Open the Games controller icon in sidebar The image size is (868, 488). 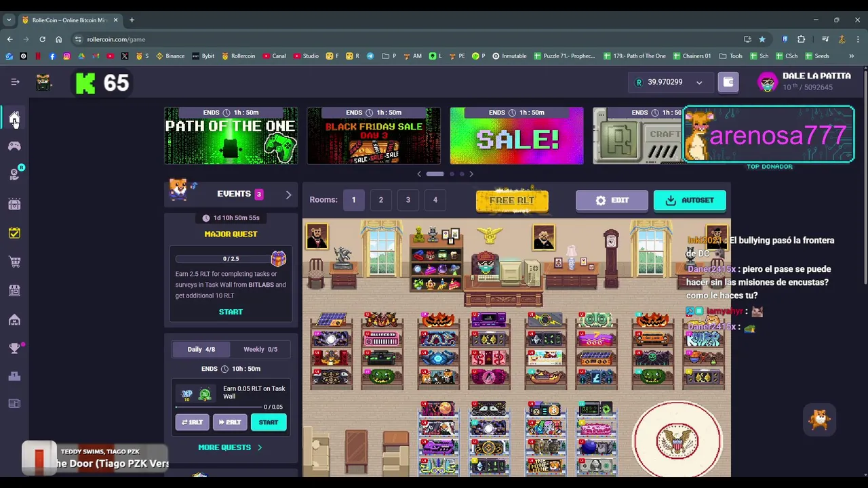pyautogui.click(x=14, y=146)
